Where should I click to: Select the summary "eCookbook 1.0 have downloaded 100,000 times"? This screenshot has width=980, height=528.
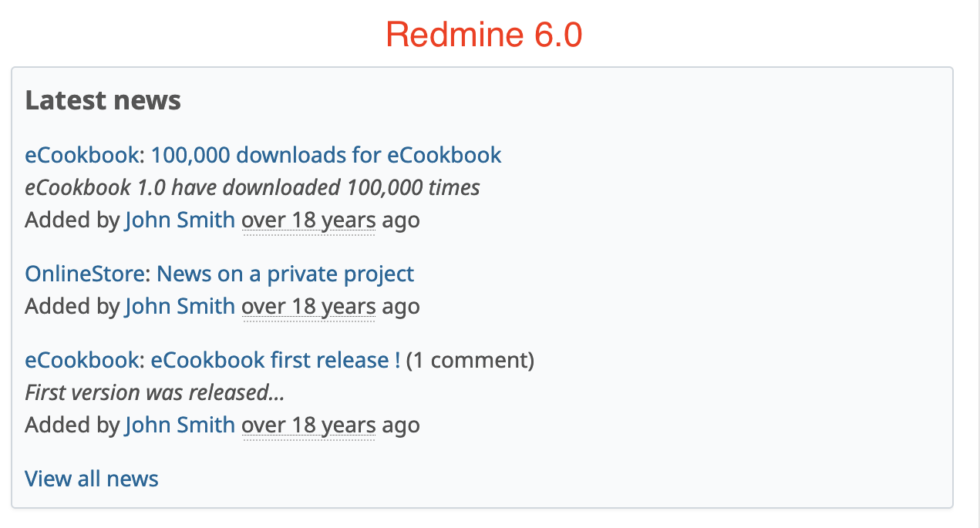click(x=252, y=187)
